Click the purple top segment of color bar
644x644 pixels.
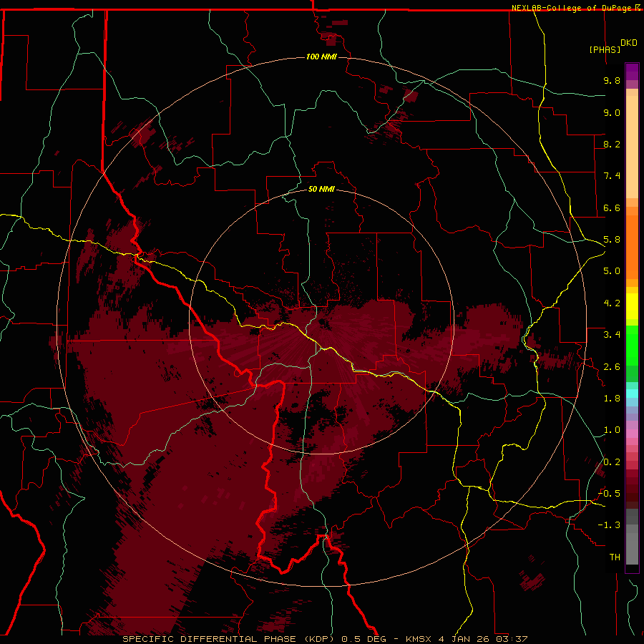(632, 72)
